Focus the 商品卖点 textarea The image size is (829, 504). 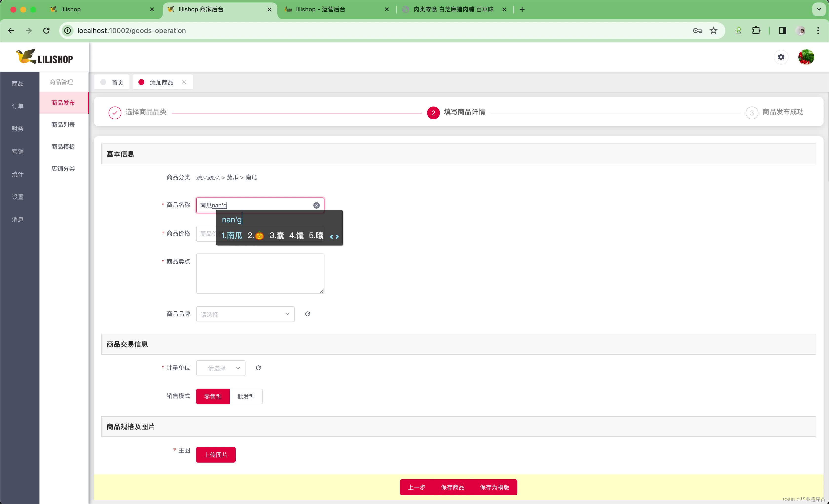point(260,274)
